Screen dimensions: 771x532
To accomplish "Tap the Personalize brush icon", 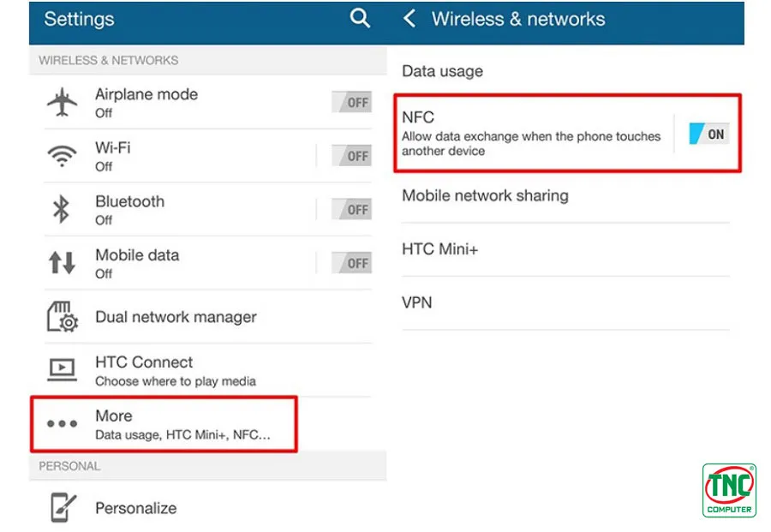I will coord(63,507).
